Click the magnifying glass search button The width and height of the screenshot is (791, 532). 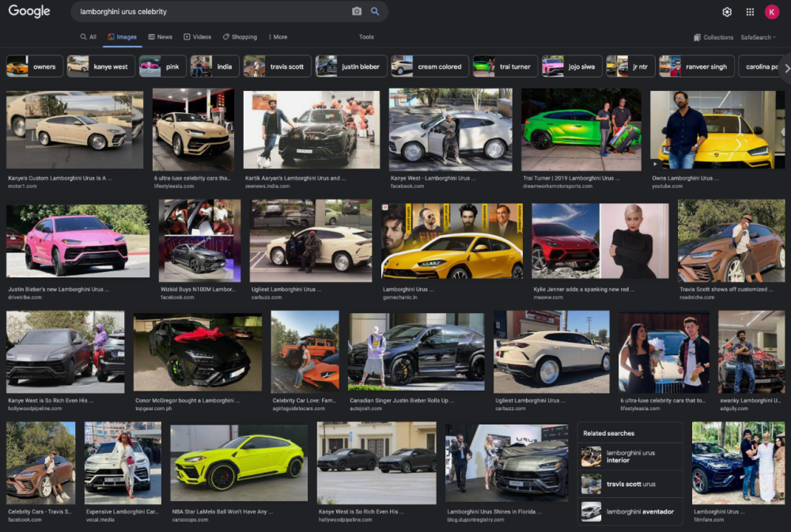click(x=375, y=12)
